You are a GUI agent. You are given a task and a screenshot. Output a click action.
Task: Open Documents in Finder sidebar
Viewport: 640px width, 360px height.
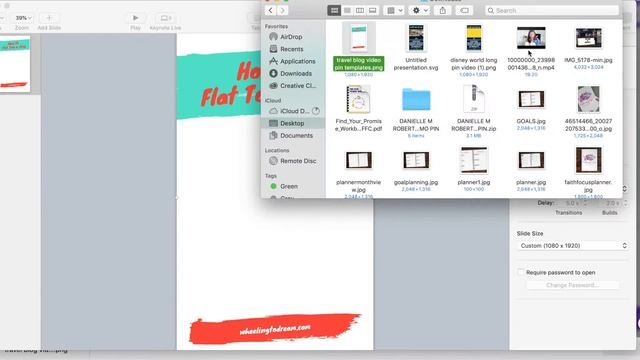point(296,136)
